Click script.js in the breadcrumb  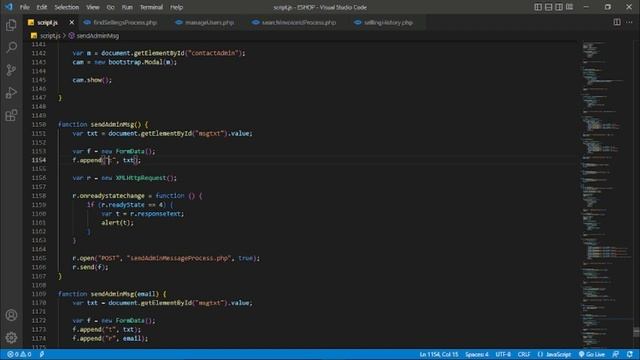(x=50, y=36)
